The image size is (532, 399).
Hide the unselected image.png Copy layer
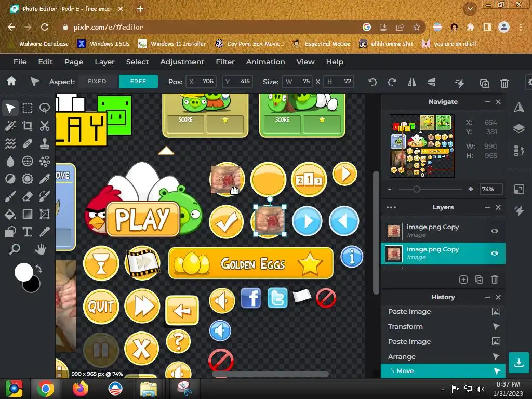coord(495,231)
